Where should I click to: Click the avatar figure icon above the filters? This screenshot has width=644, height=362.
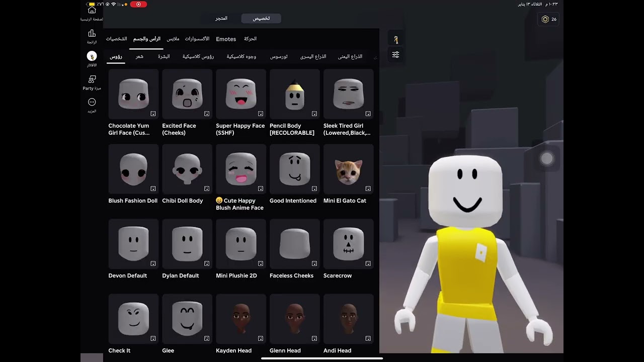396,40
